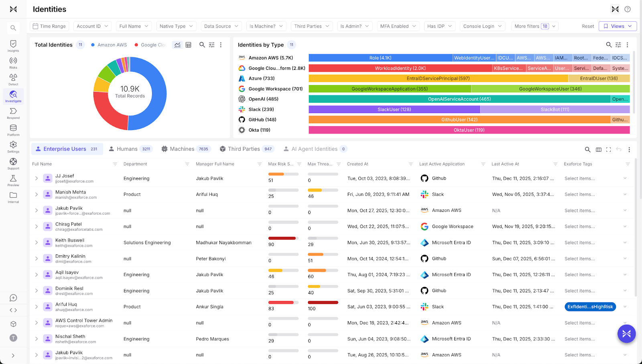
Task: Expand JJ Josef's identity row
Action: click(36, 178)
